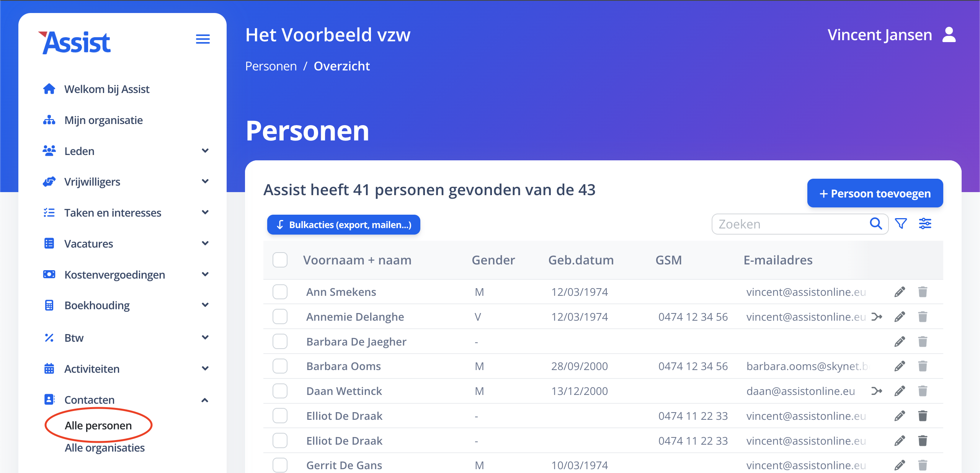Click the Persoon toevoegen button
This screenshot has width=980, height=473.
click(875, 193)
